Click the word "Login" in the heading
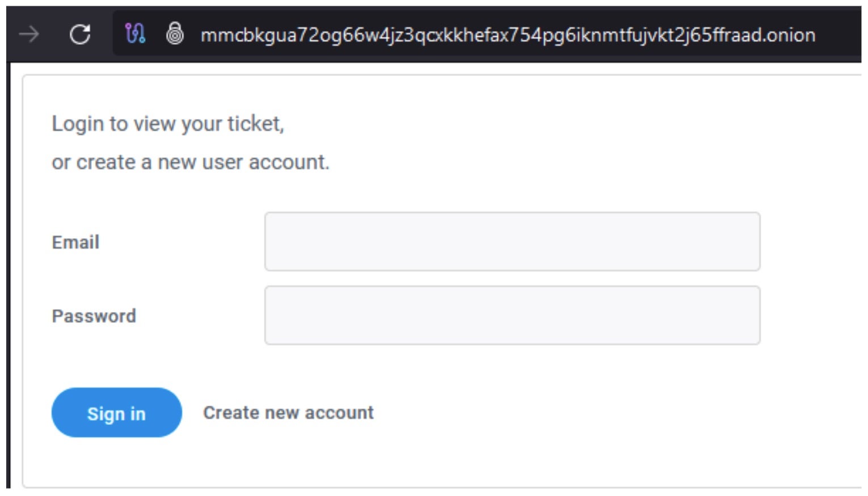Image resolution: width=868 pixels, height=496 pixels. click(x=78, y=124)
